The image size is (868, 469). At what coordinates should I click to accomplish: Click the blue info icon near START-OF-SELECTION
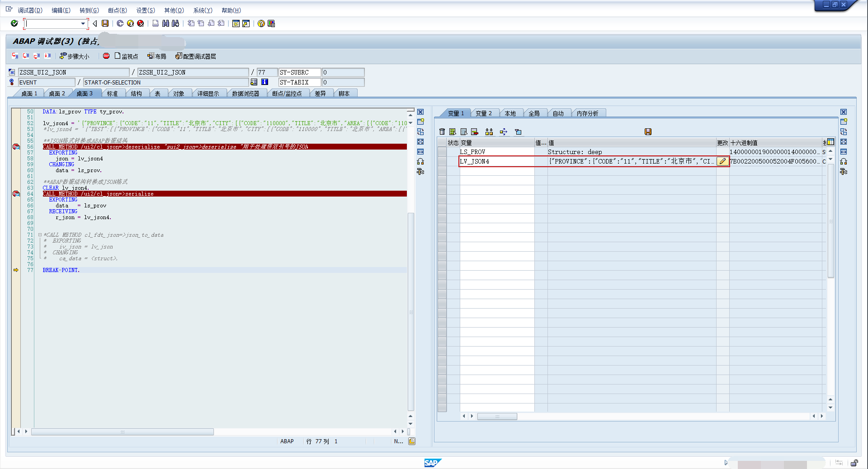[x=265, y=82]
